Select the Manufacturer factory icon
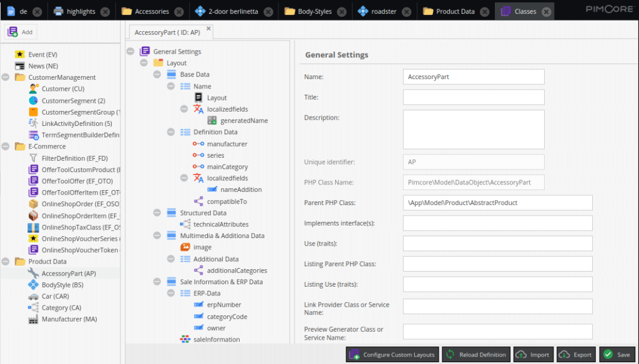Screen dimensions: 639x364 point(33,318)
